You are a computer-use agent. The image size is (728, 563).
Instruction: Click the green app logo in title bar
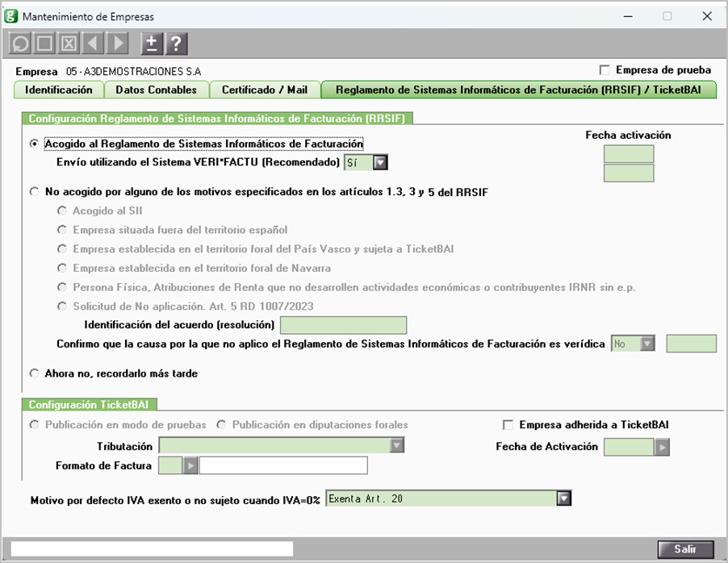11,16
